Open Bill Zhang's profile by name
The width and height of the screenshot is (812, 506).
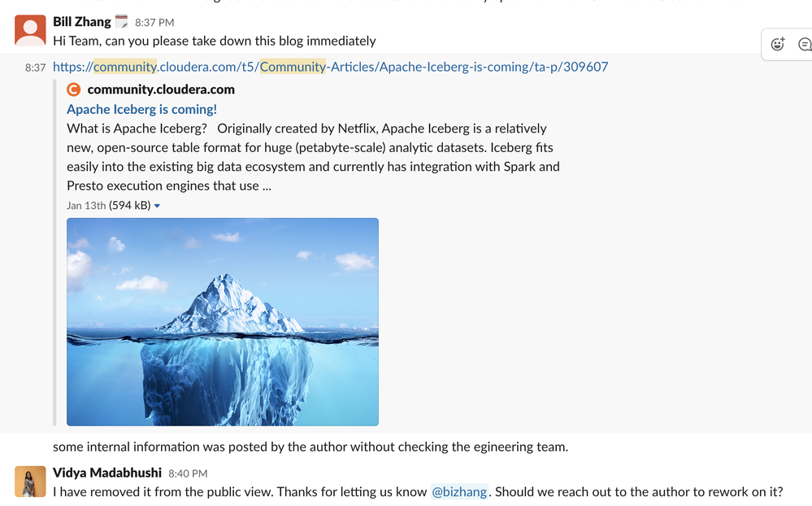[81, 22]
